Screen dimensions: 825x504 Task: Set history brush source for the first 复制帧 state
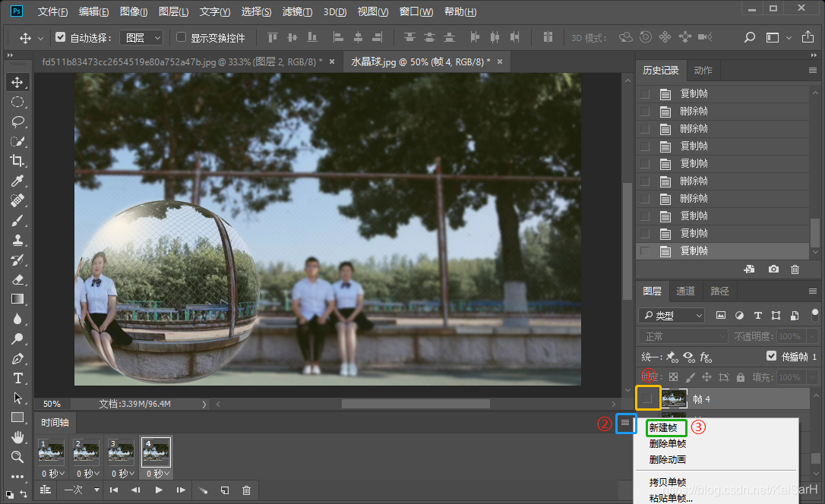(x=645, y=94)
